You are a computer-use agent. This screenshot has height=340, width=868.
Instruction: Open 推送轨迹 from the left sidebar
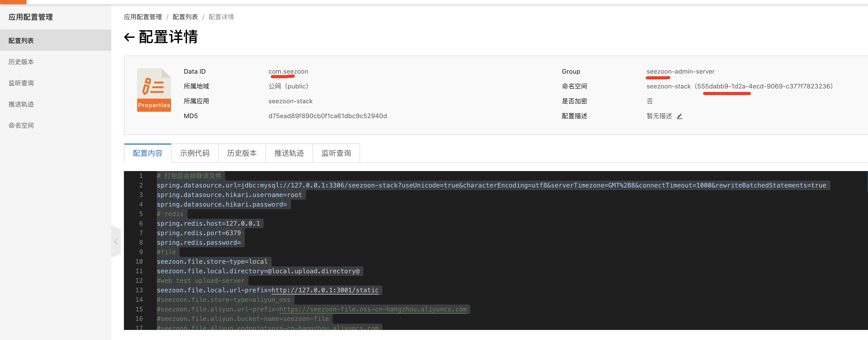click(x=21, y=104)
